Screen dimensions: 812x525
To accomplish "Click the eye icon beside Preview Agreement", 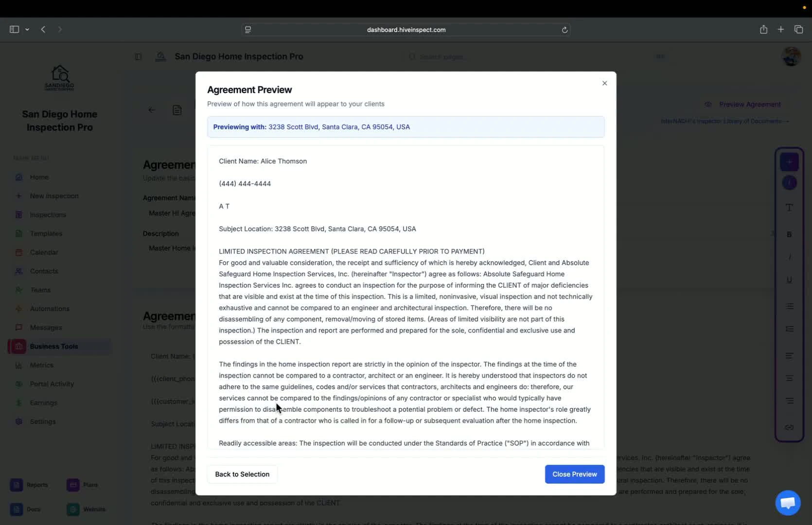I will (x=708, y=104).
